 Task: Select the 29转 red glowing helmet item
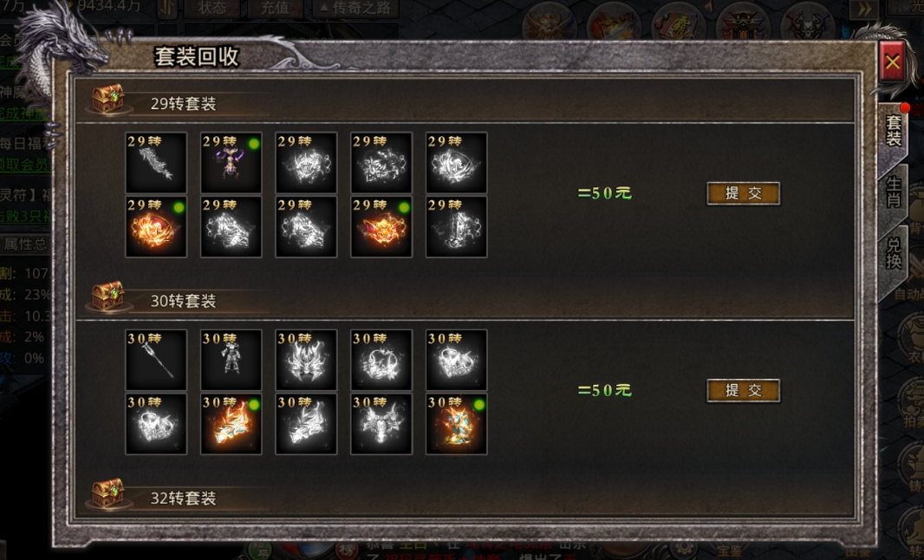coord(381,227)
